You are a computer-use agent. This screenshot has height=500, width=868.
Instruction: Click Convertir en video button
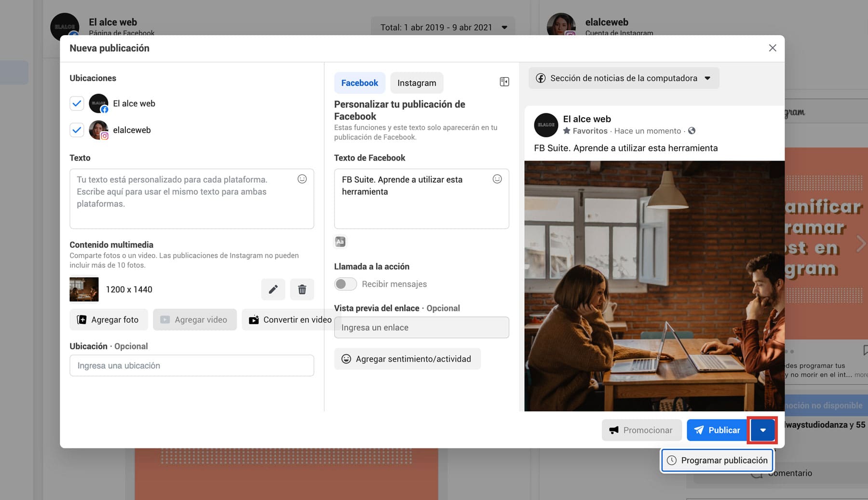[x=291, y=320]
